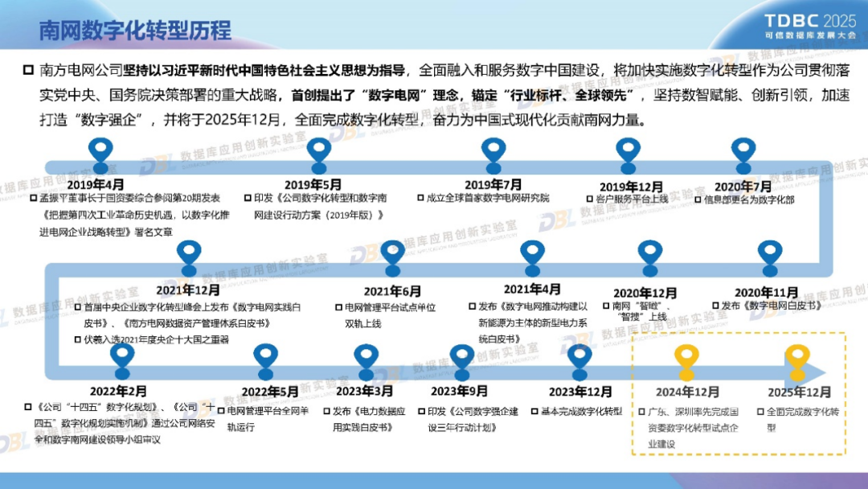Click the date label 2021年12月
Screen dimensions: 868x489
click(187, 290)
